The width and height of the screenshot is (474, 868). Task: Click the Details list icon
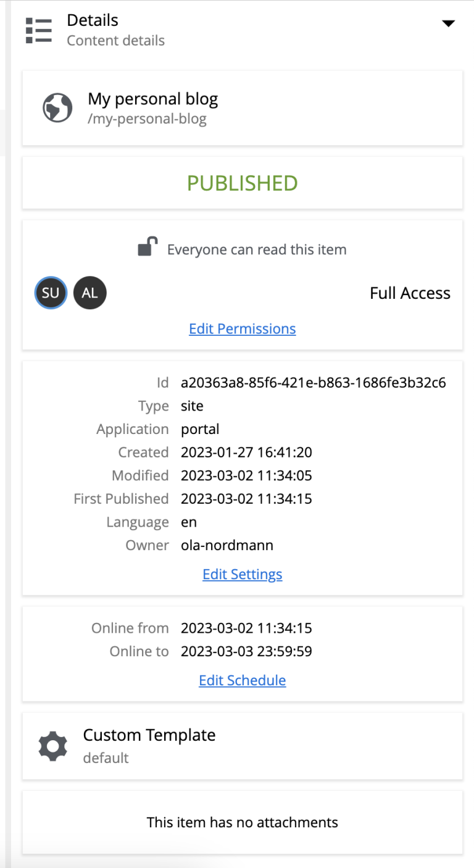[38, 30]
